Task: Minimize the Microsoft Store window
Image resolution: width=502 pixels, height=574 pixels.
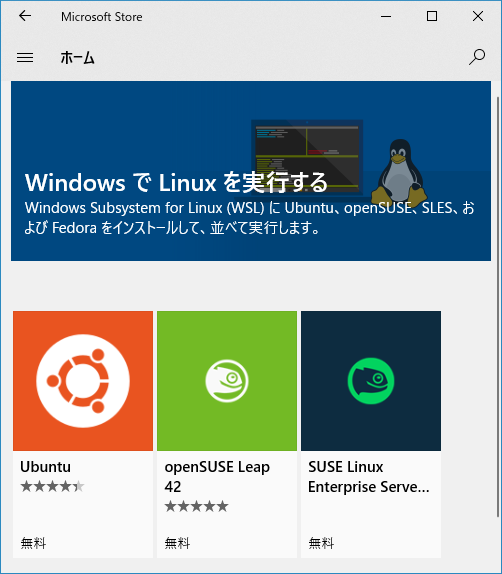Action: (386, 16)
